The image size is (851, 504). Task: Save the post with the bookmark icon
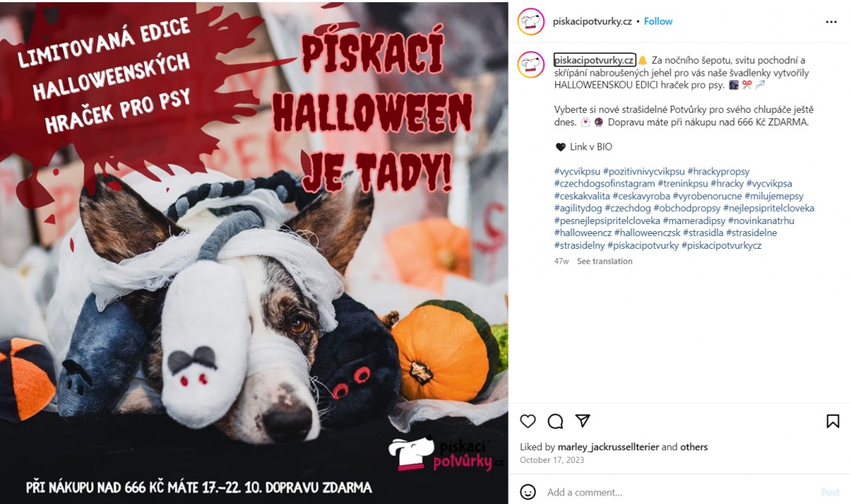coord(833,421)
